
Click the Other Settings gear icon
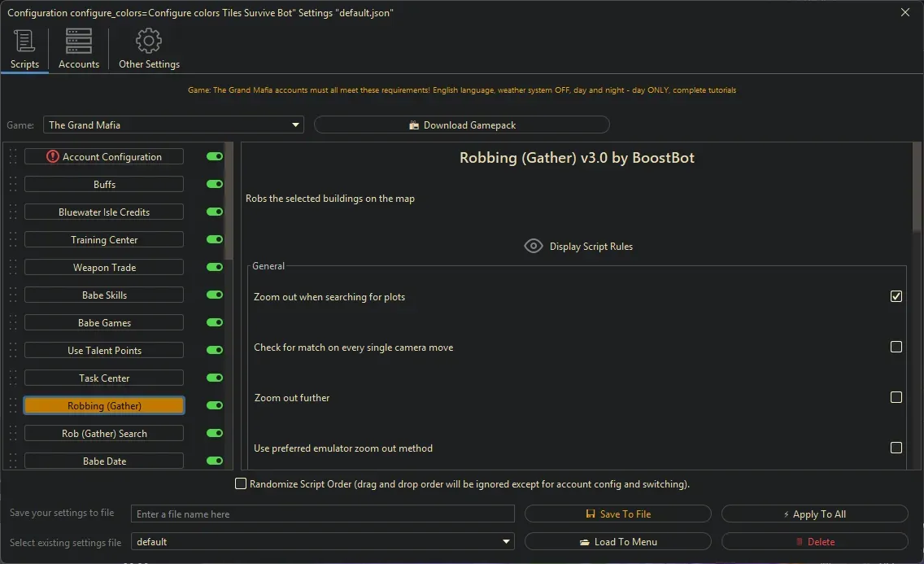pos(149,41)
